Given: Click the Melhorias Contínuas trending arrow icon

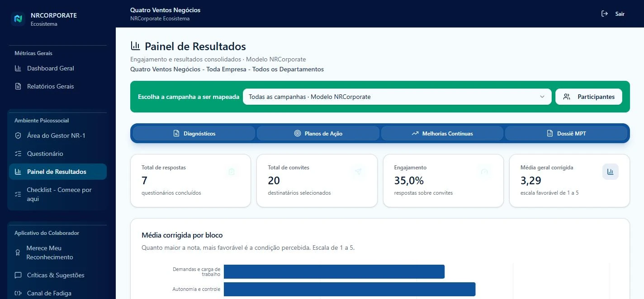Looking at the screenshot, I should coord(415,134).
